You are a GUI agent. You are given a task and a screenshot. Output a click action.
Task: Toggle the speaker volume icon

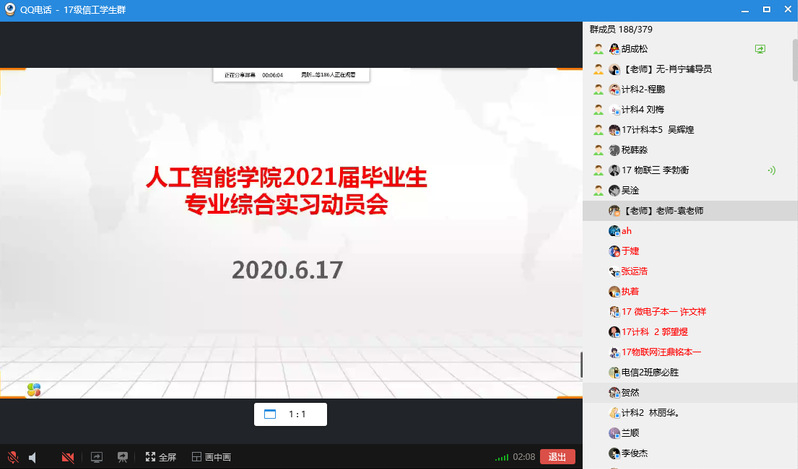click(33, 457)
